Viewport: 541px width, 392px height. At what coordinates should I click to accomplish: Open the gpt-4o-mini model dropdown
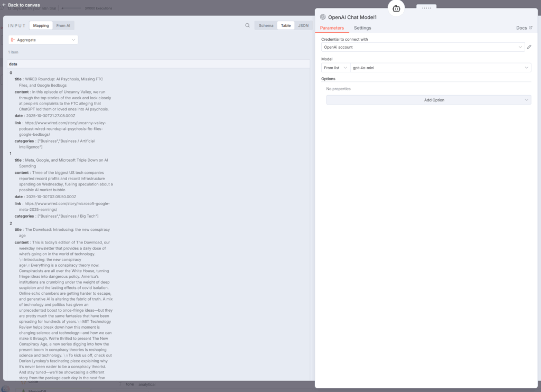click(x=441, y=68)
